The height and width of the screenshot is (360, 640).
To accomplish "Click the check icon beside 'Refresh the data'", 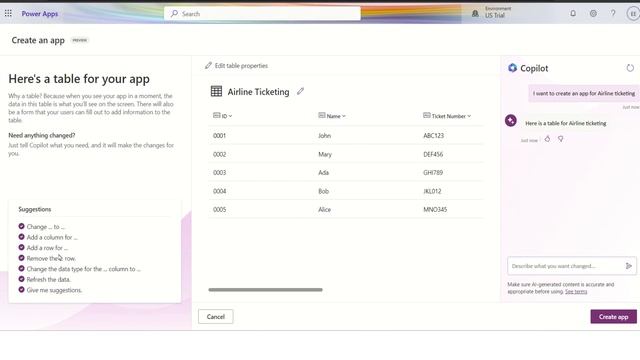I will 22,279.
